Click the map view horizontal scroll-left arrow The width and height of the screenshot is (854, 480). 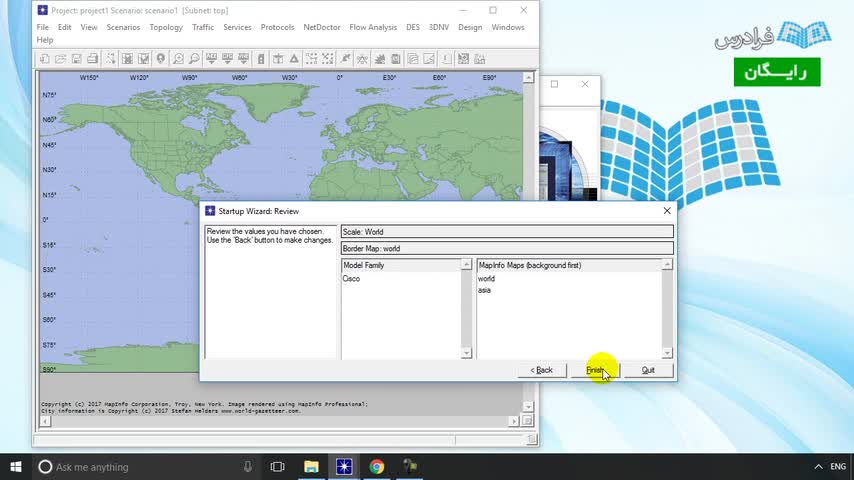click(x=45, y=421)
